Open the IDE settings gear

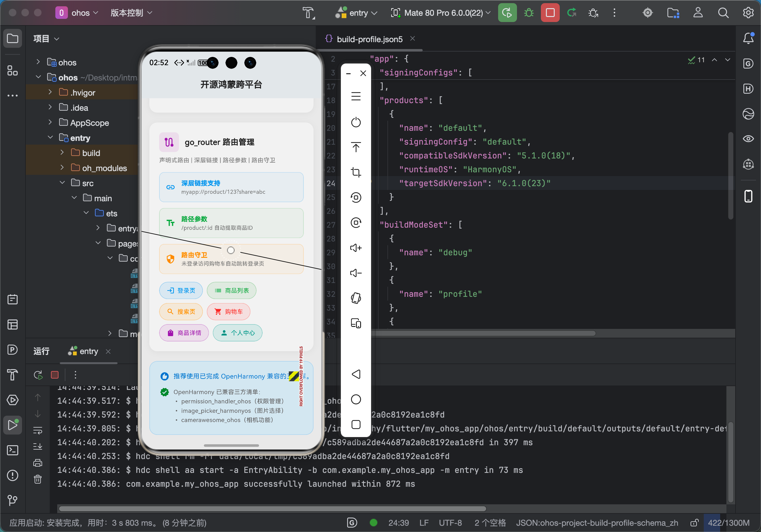click(748, 13)
